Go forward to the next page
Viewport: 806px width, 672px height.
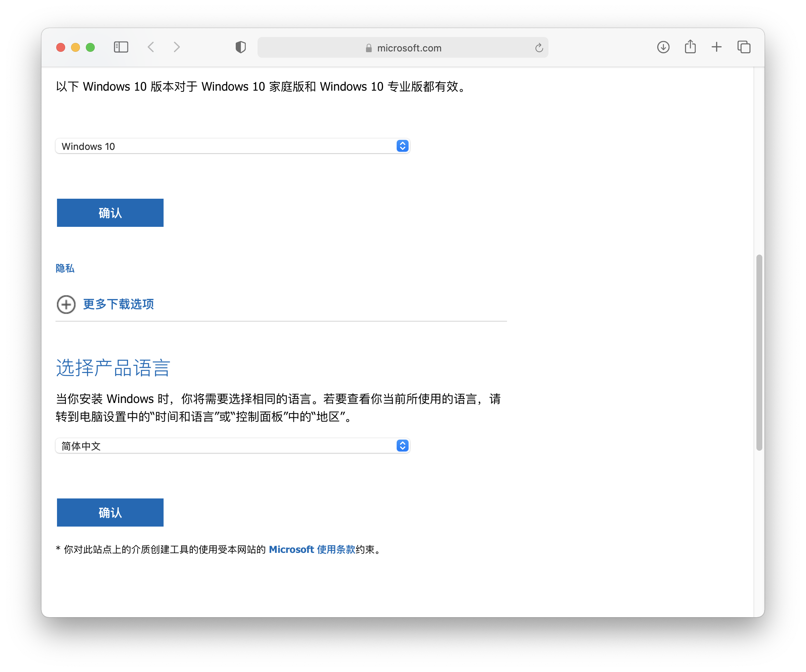(177, 47)
